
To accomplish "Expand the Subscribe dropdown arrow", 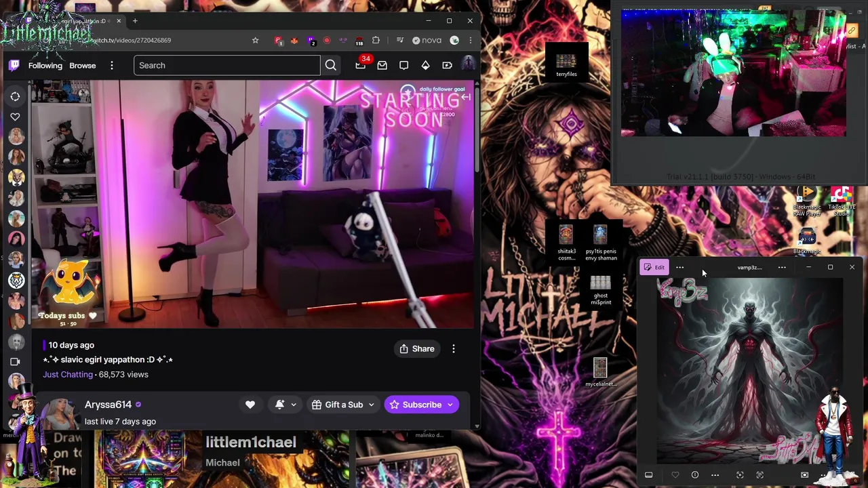I will click(450, 405).
